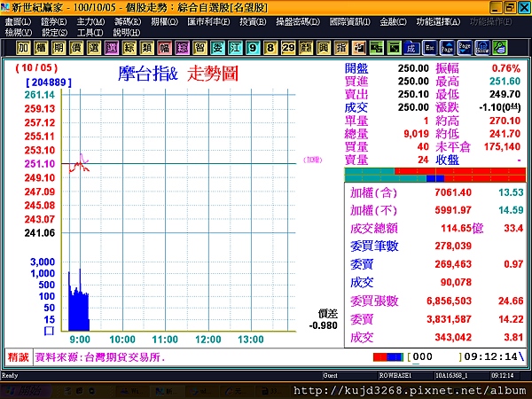The image size is (532, 399).
Task: Click the 資料來源:台灣期貨交易所 status text
Action: (100, 357)
